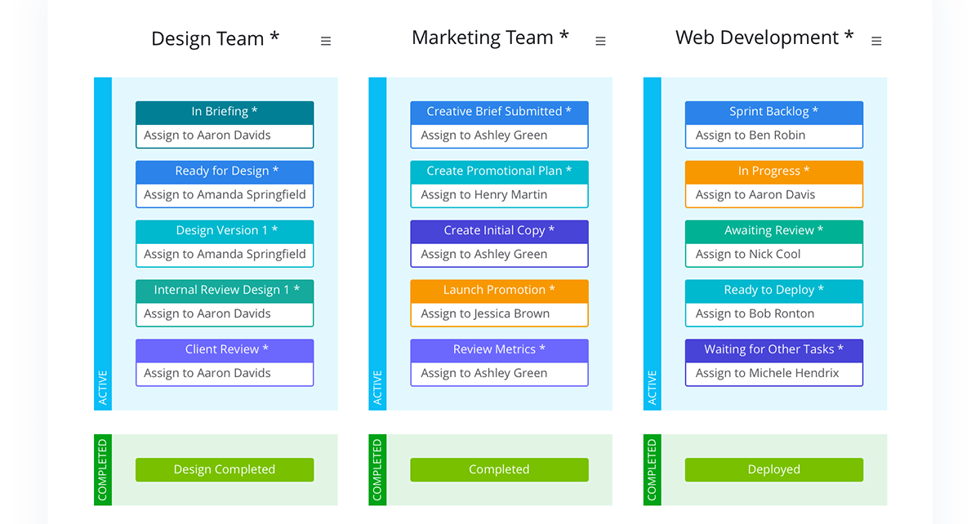
Task: Collapse the Web Development ACTIVE section bar
Action: [652, 244]
